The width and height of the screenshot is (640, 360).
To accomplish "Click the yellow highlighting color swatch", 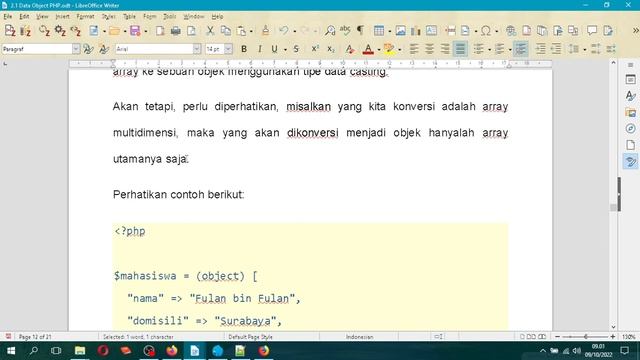I will [x=389, y=49].
